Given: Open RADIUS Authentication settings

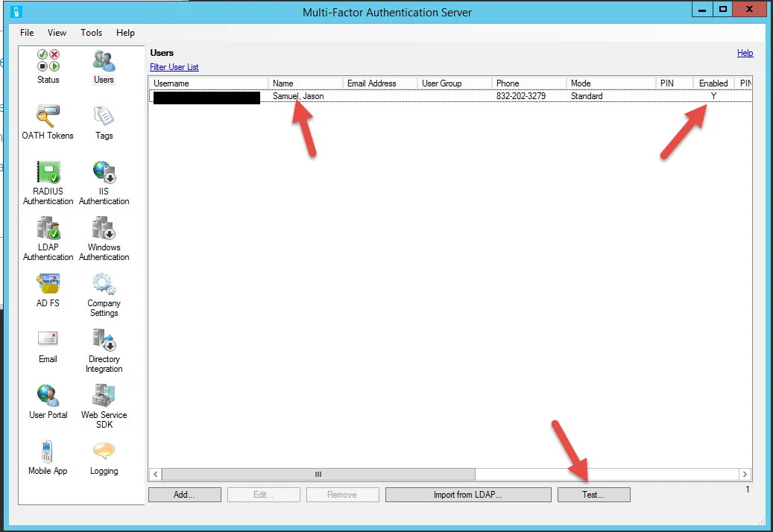Looking at the screenshot, I should (48, 183).
